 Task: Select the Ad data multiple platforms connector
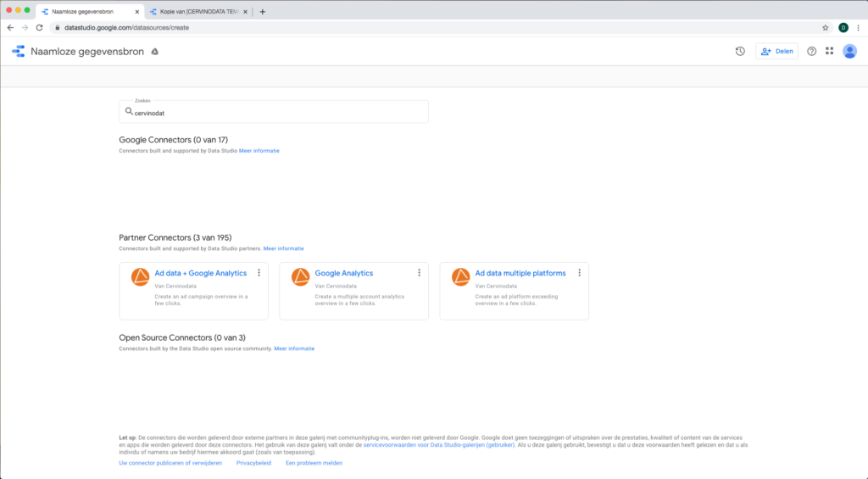click(515, 291)
